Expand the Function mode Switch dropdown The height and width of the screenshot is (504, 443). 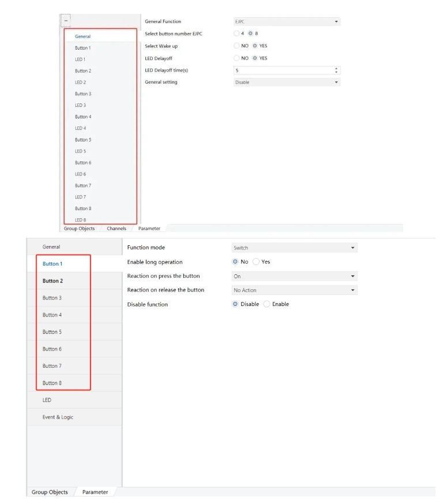pyautogui.click(x=294, y=248)
